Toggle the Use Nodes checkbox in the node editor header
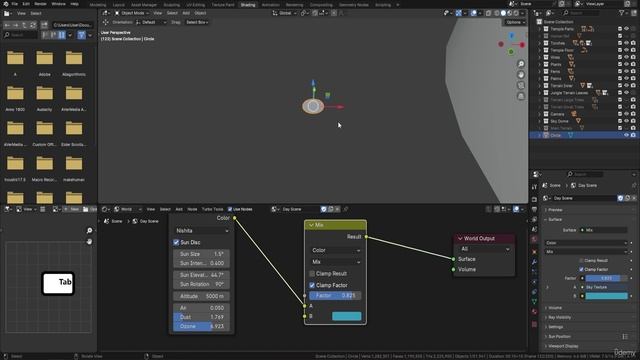640x360 pixels. [230, 209]
